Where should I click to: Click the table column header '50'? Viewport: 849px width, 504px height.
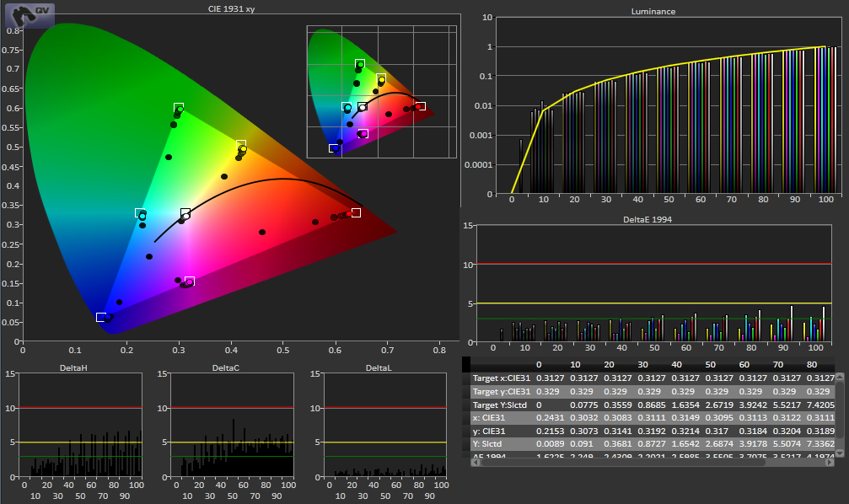(x=711, y=364)
